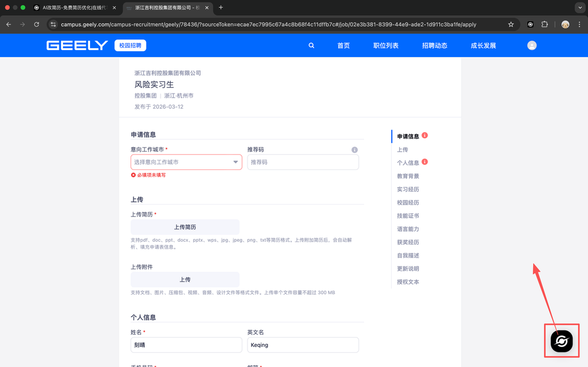Go to 职位列表 in the navigation
The height and width of the screenshot is (367, 588).
click(386, 45)
